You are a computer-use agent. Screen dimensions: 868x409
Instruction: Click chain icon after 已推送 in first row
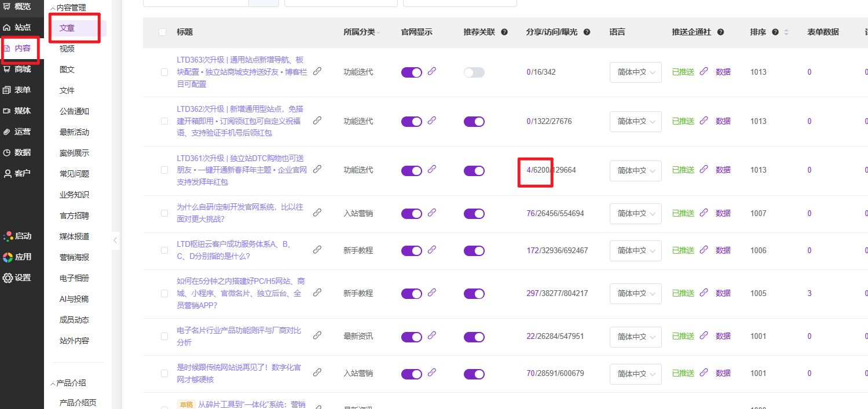pos(704,72)
